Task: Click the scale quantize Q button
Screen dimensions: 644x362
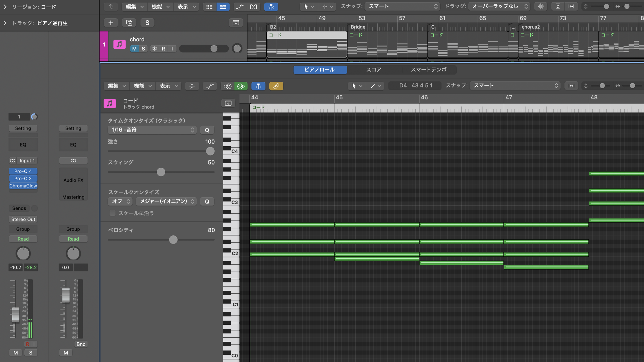Action: point(207,201)
